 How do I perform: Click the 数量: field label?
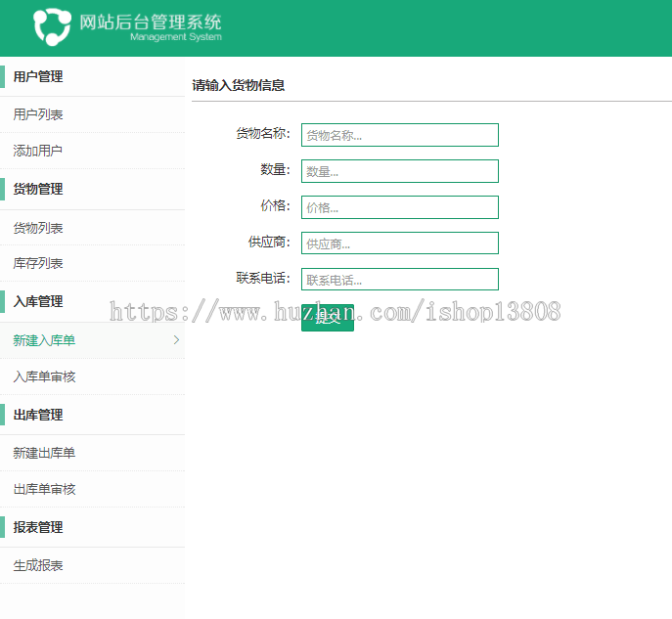click(x=276, y=169)
